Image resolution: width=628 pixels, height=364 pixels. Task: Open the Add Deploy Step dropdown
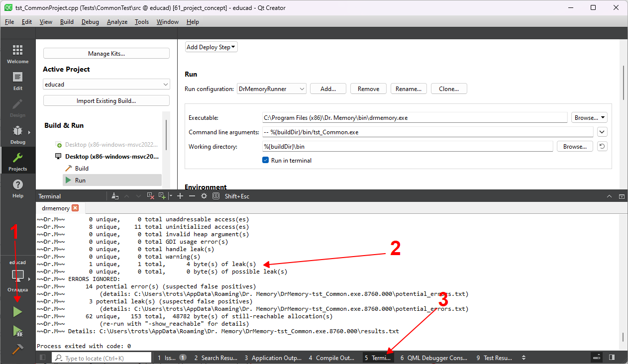click(x=211, y=47)
